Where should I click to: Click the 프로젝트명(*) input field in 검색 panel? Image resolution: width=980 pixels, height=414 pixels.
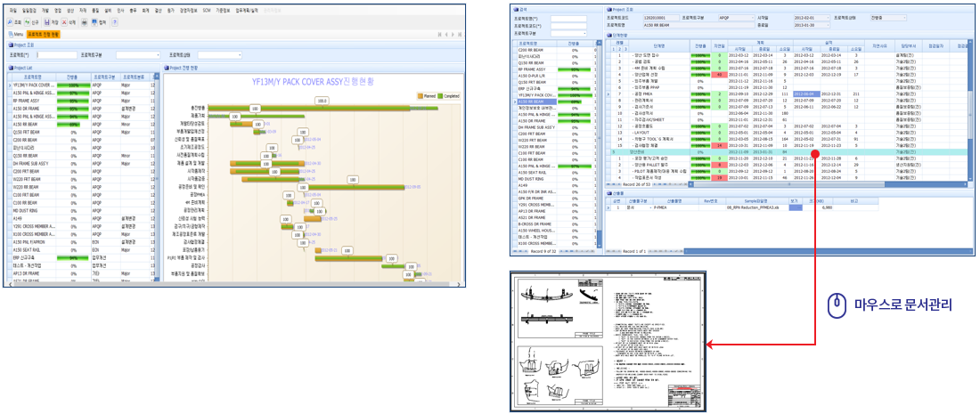tap(568, 19)
